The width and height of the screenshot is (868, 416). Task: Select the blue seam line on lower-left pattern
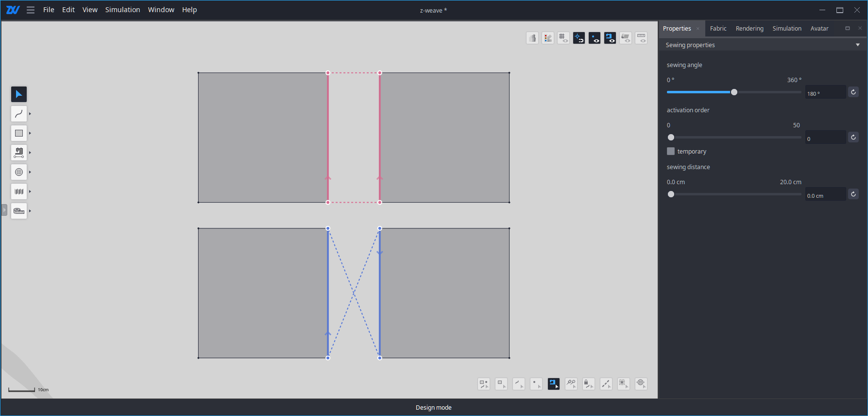tap(328, 293)
